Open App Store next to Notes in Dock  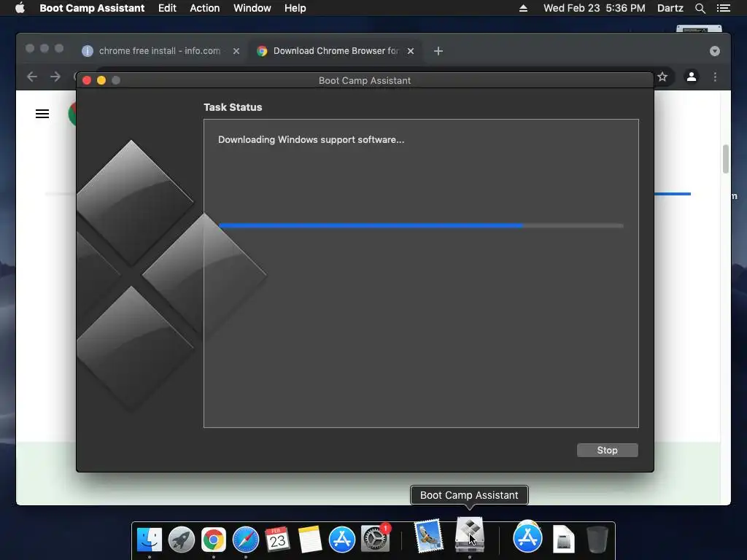pos(341,540)
